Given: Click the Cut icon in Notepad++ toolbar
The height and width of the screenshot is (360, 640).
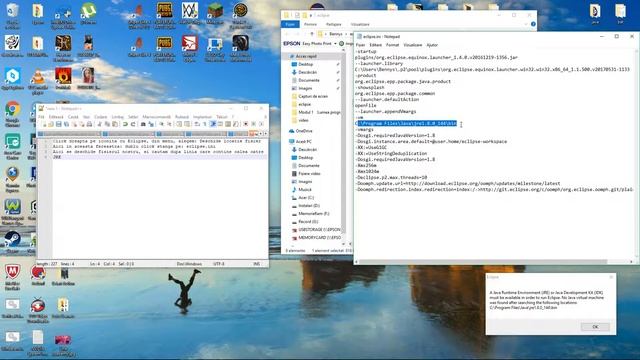Looking at the screenshot, I should click(x=100, y=124).
